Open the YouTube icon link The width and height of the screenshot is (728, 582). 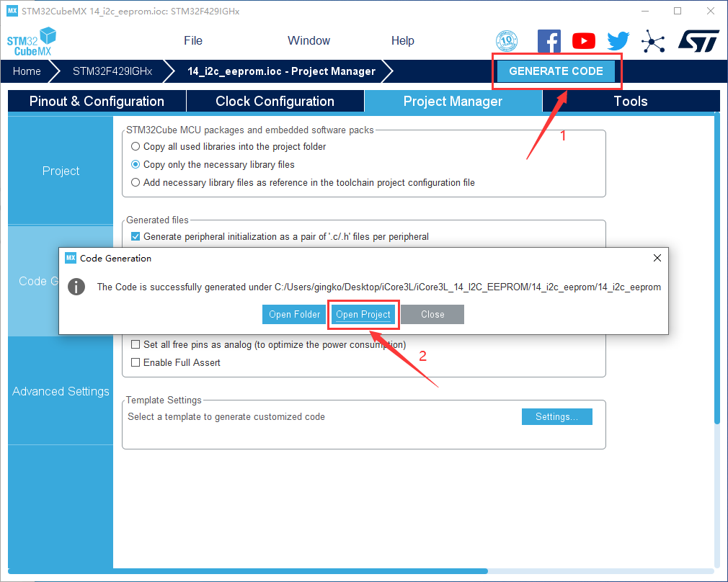click(x=584, y=41)
